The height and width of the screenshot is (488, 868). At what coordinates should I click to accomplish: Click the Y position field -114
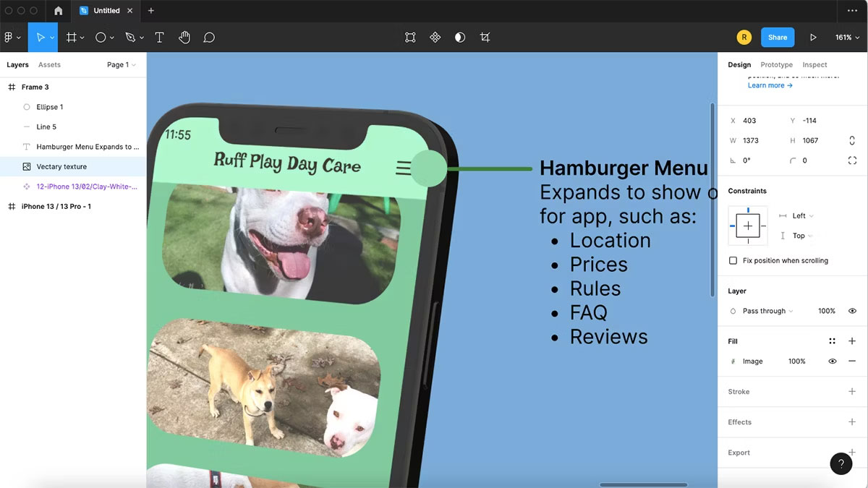pos(814,121)
